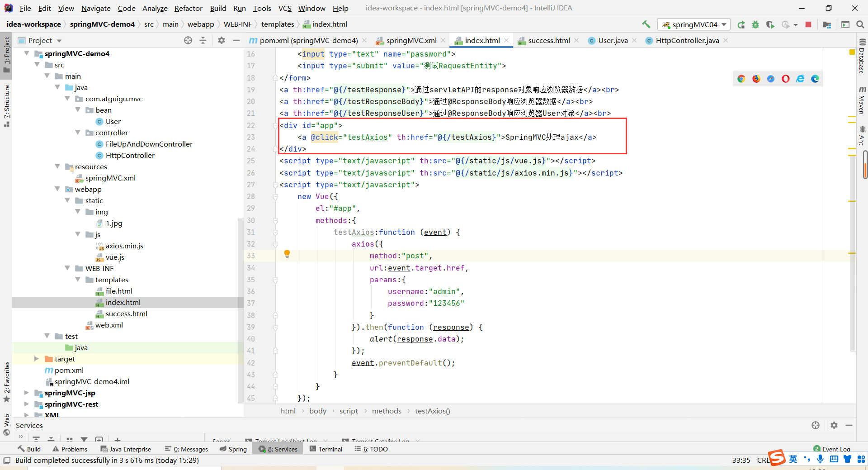The width and height of the screenshot is (868, 470).
Task: Collapse the com.atguigu.mvc package
Action: pyautogui.click(x=67, y=99)
